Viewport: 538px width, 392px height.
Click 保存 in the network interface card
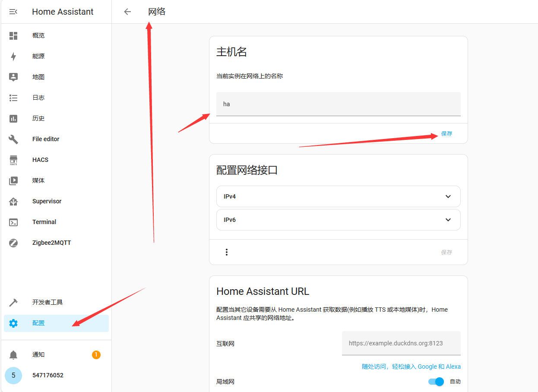pyautogui.click(x=446, y=252)
